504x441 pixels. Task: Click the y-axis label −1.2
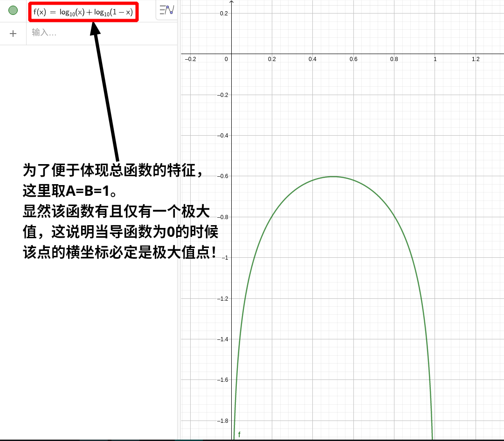222,299
